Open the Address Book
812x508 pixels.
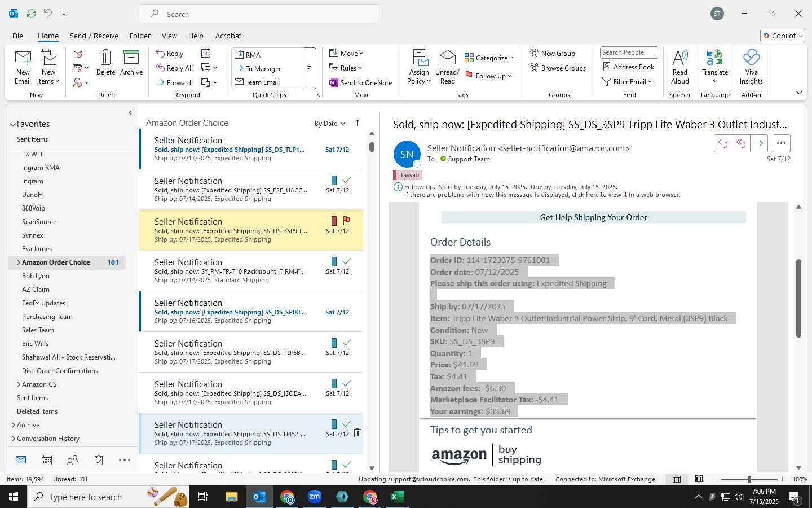coord(628,67)
